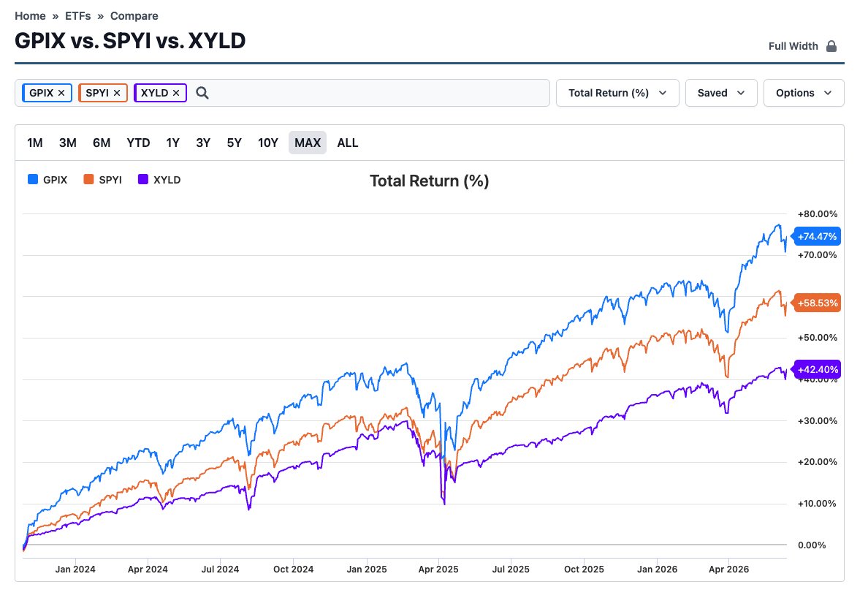Select the 1Y time range
This screenshot has height=609, width=868.
[172, 143]
